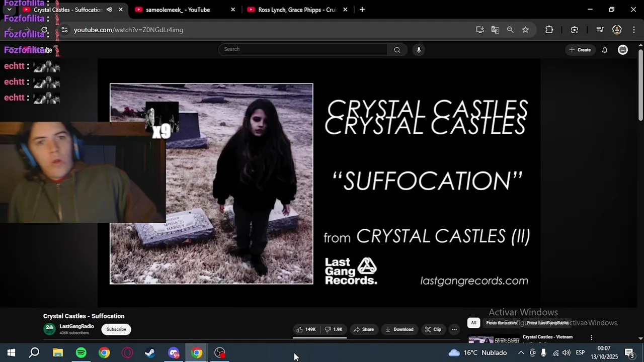This screenshot has width=644, height=362.
Task: Bookmark this page with the star icon
Action: (525, 30)
